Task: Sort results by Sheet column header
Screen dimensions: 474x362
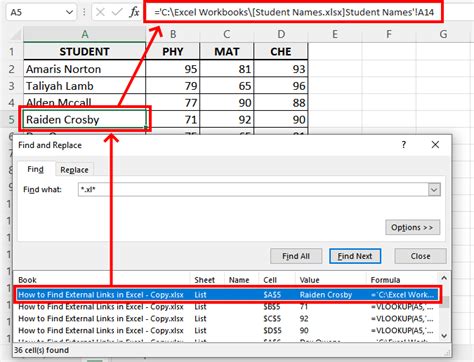Action: 207,280
